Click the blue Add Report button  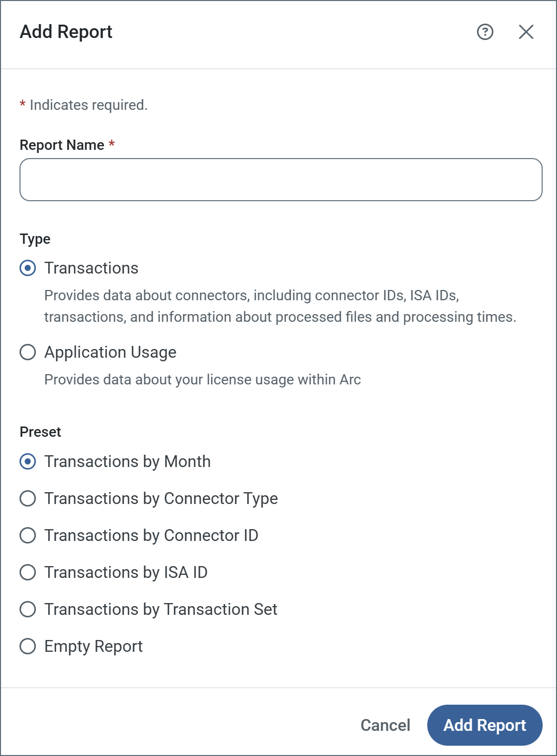coord(484,725)
